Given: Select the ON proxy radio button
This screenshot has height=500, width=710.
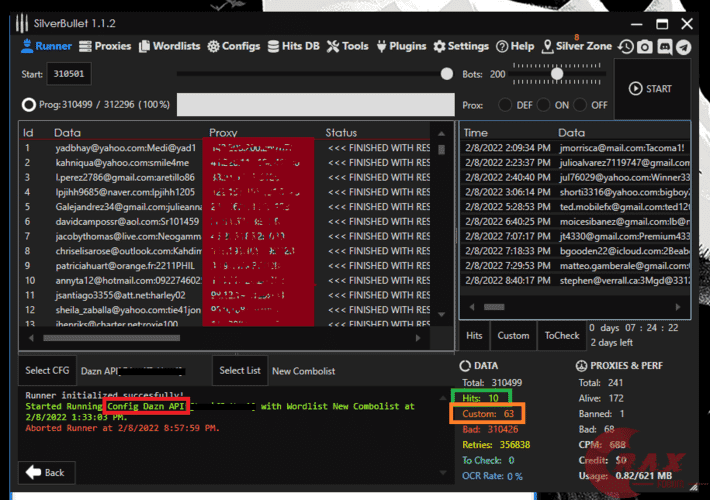Looking at the screenshot, I should click(543, 105).
